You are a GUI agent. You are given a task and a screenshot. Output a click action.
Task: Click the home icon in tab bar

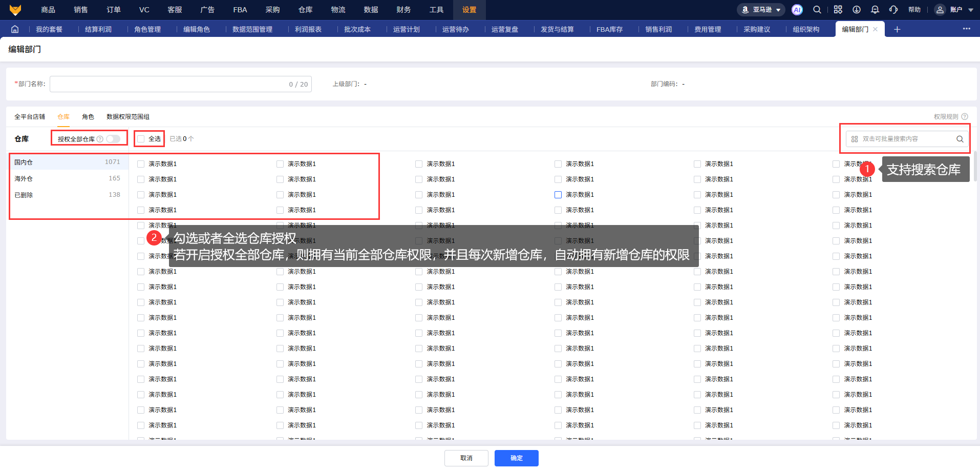[x=15, y=29]
